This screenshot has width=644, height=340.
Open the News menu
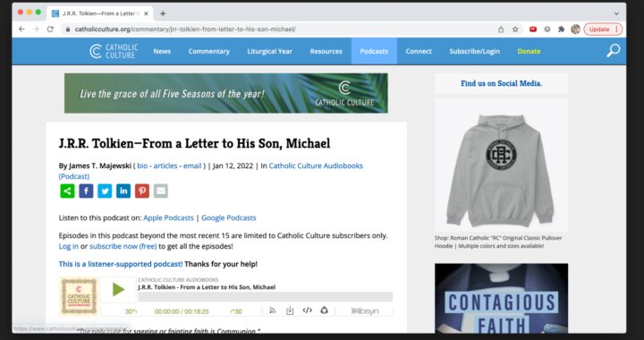[162, 51]
